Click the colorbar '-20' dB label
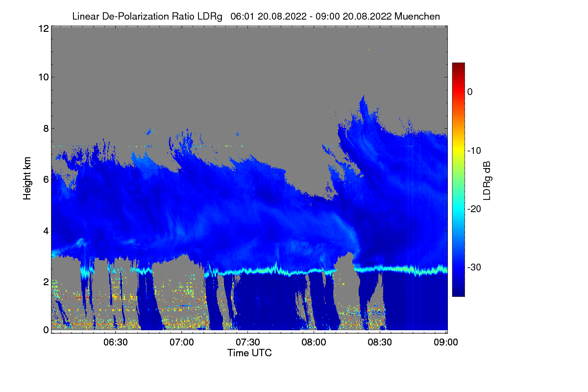The image size is (588, 392). point(475,209)
